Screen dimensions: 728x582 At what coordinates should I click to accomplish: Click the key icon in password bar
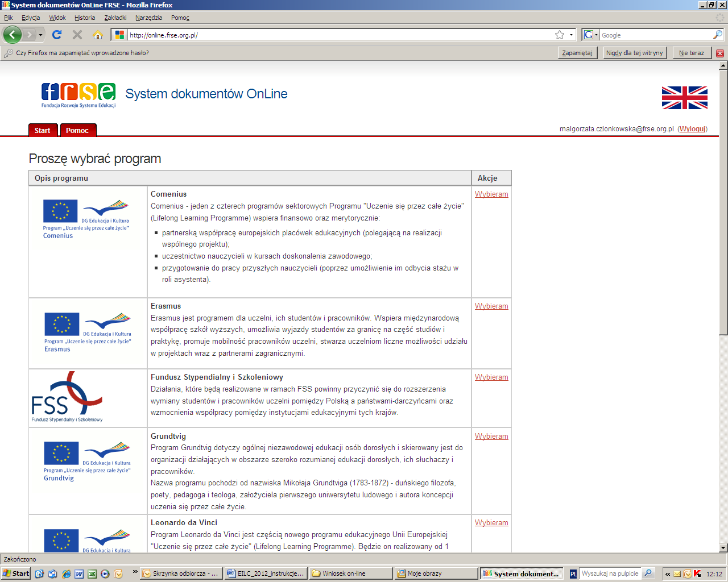click(x=8, y=53)
